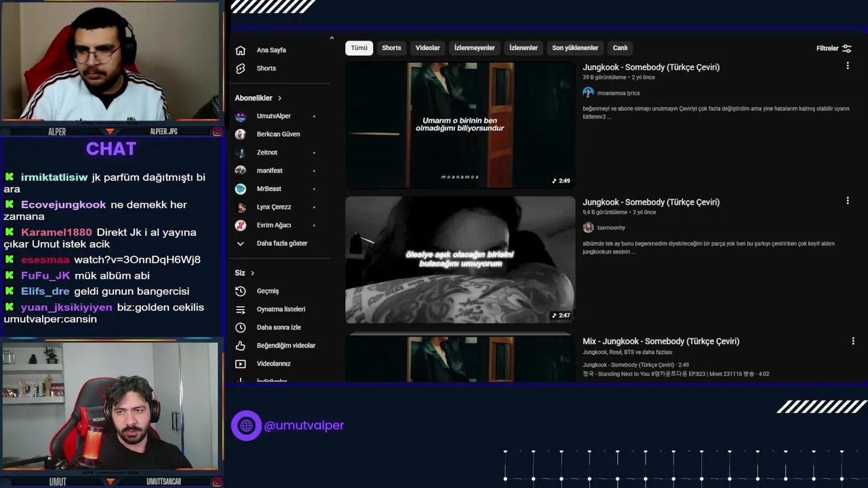The image size is (868, 488).
Task: Select the İzlenenler filter chip
Action: coord(523,48)
